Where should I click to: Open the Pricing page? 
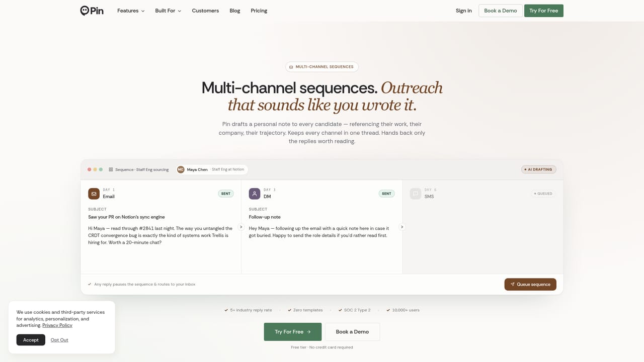259,11
